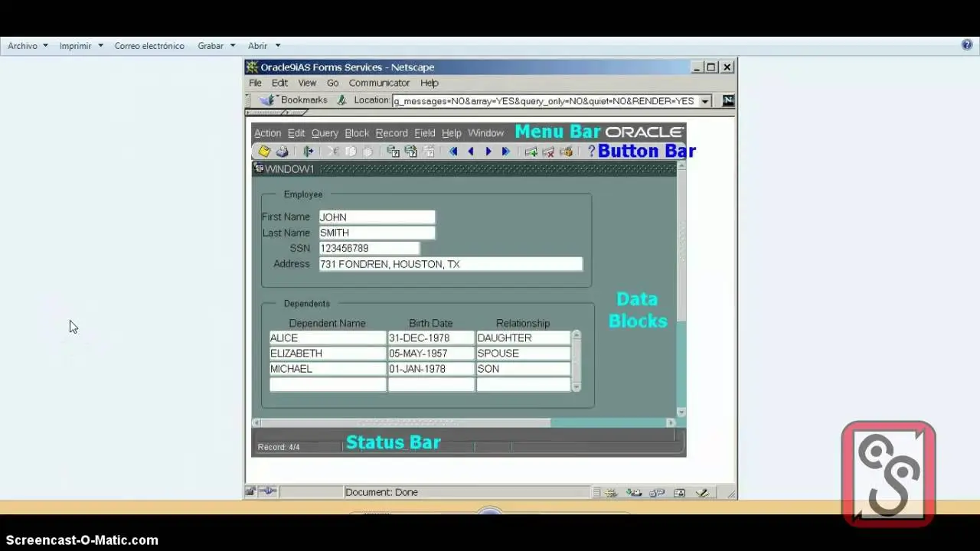
Task: Open the Oracle Forms Block menu
Action: point(357,133)
